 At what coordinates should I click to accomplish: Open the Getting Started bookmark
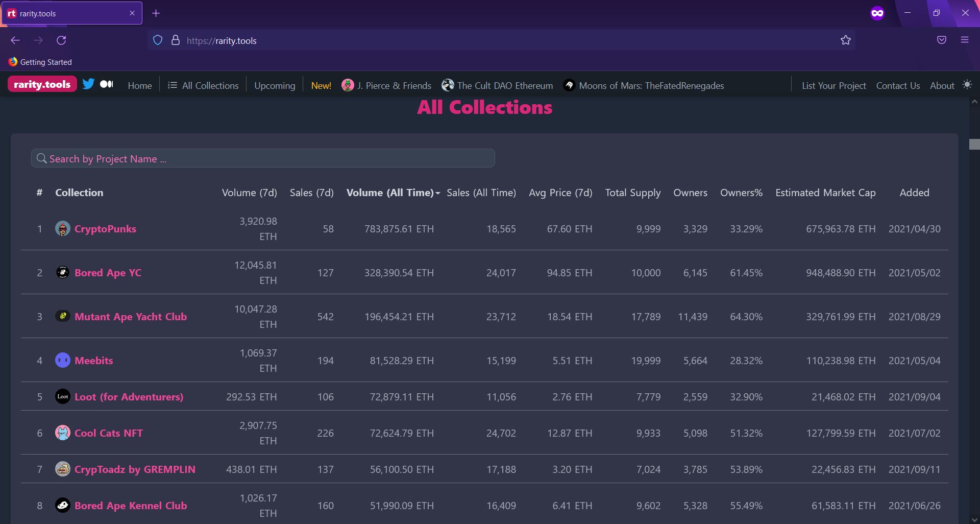[40, 62]
